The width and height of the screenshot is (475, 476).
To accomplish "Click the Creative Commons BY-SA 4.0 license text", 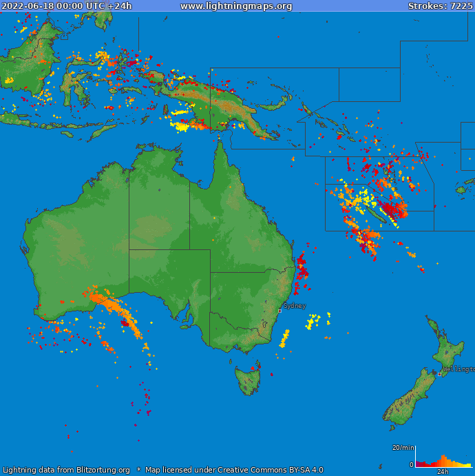I will pos(234,470).
